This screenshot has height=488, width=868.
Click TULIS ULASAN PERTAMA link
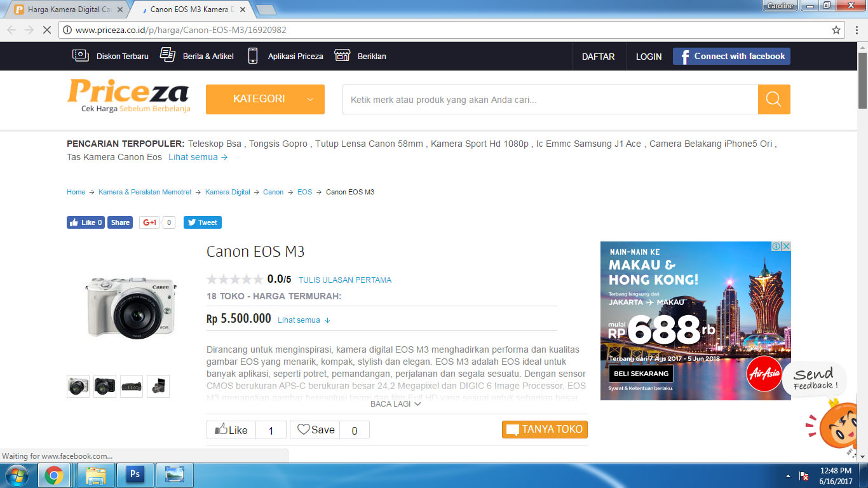[x=345, y=280]
